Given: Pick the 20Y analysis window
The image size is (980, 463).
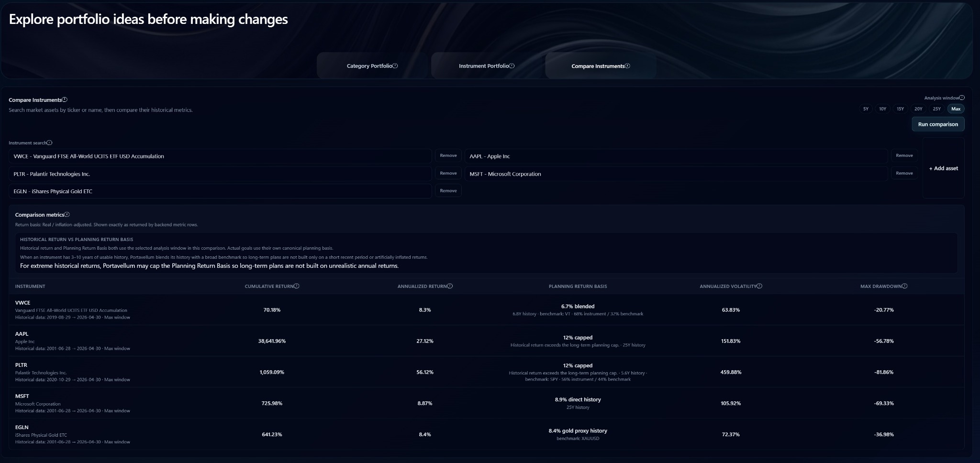Looking at the screenshot, I should coord(918,109).
